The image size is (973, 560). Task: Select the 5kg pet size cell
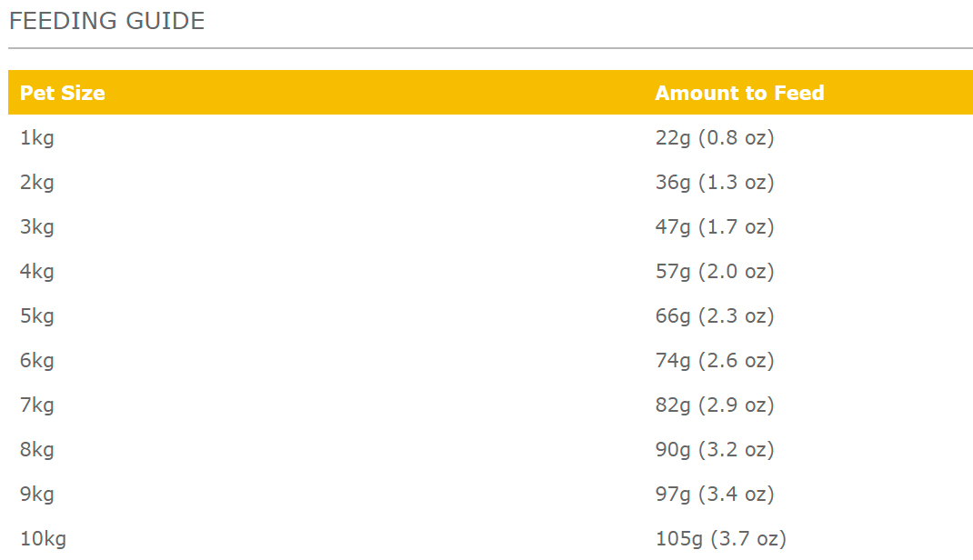tap(37, 316)
